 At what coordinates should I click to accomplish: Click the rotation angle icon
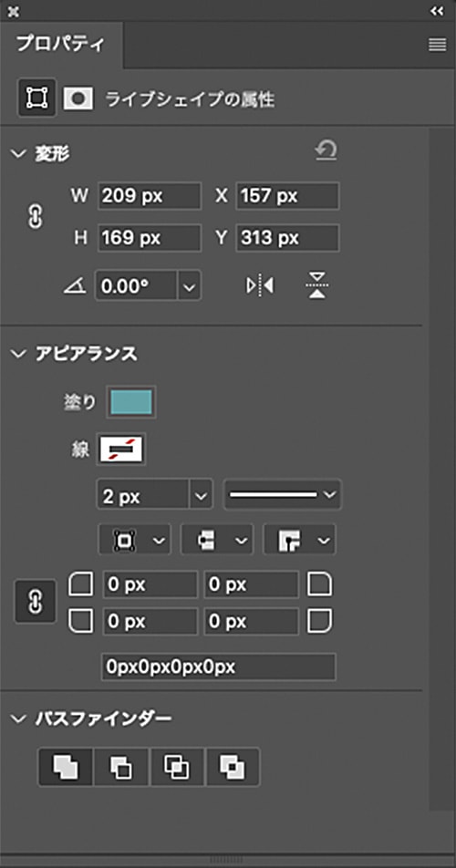[74, 286]
